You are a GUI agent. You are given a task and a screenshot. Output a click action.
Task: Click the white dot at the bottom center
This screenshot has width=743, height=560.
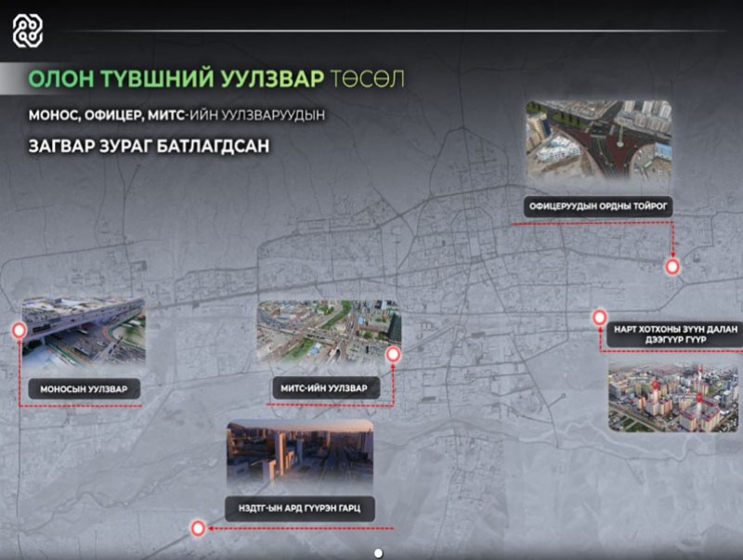click(378, 553)
